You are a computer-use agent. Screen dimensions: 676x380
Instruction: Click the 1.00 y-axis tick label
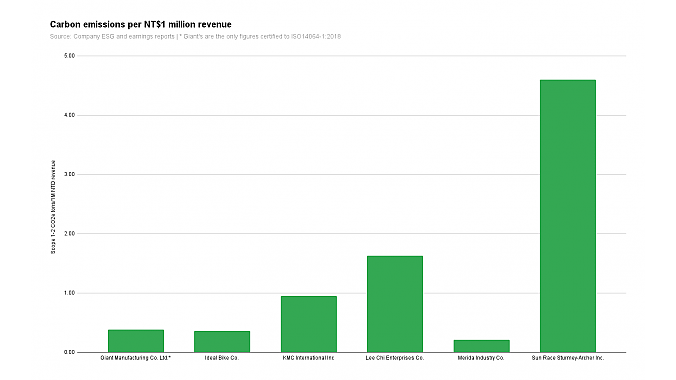pos(69,293)
